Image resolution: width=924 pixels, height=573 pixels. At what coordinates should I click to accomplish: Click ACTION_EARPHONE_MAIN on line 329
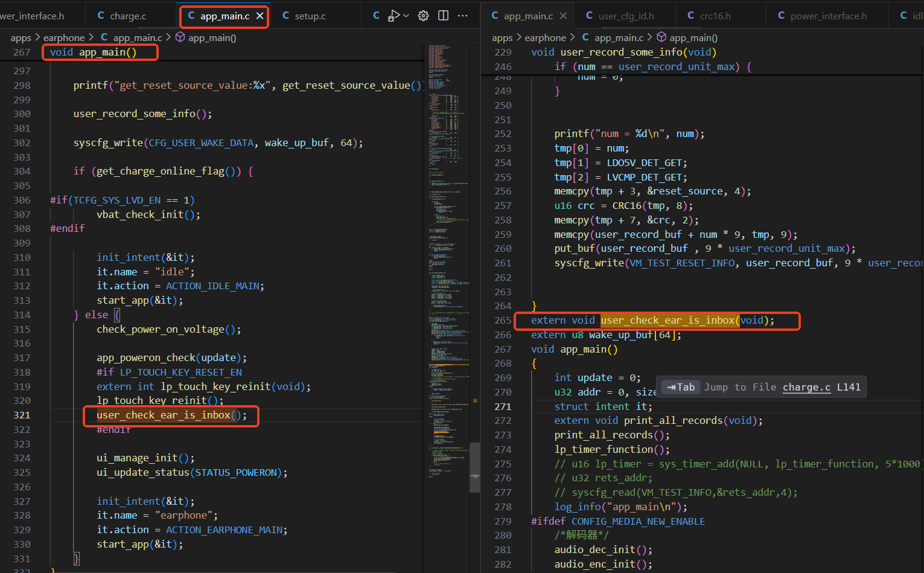coord(226,530)
